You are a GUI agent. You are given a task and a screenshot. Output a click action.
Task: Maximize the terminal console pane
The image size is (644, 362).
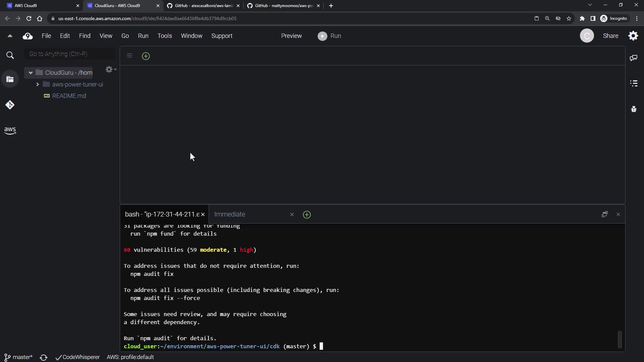(x=604, y=214)
